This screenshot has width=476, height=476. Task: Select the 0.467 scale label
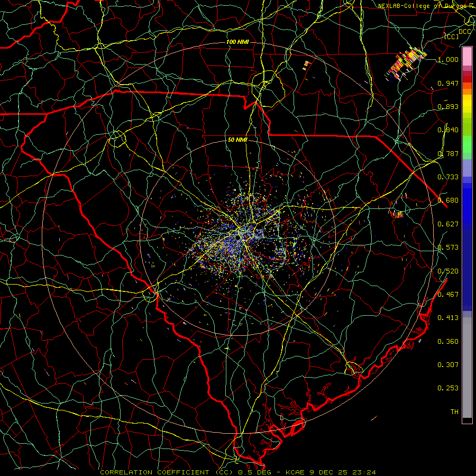[448, 295]
